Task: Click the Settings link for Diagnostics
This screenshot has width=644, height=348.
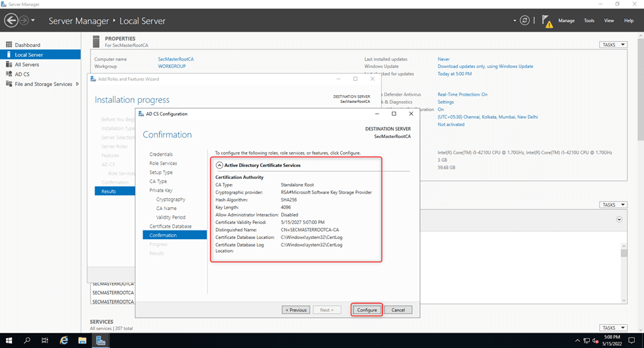Action: point(446,102)
